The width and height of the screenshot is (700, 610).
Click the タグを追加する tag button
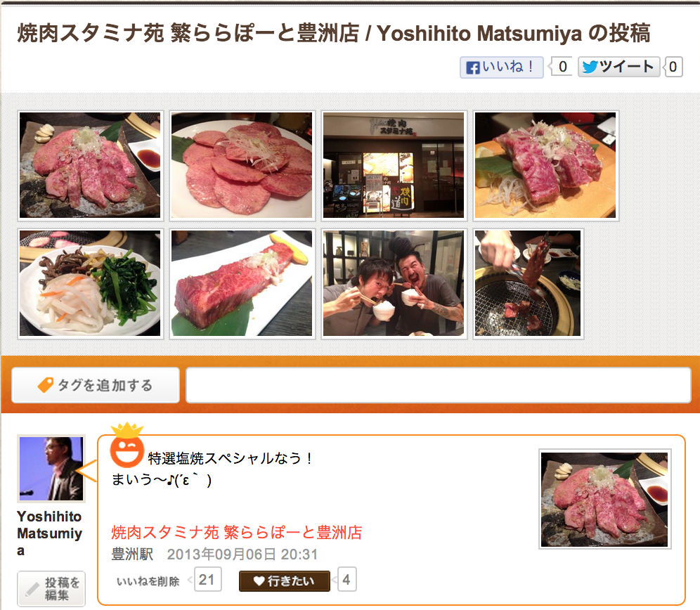[x=96, y=385]
